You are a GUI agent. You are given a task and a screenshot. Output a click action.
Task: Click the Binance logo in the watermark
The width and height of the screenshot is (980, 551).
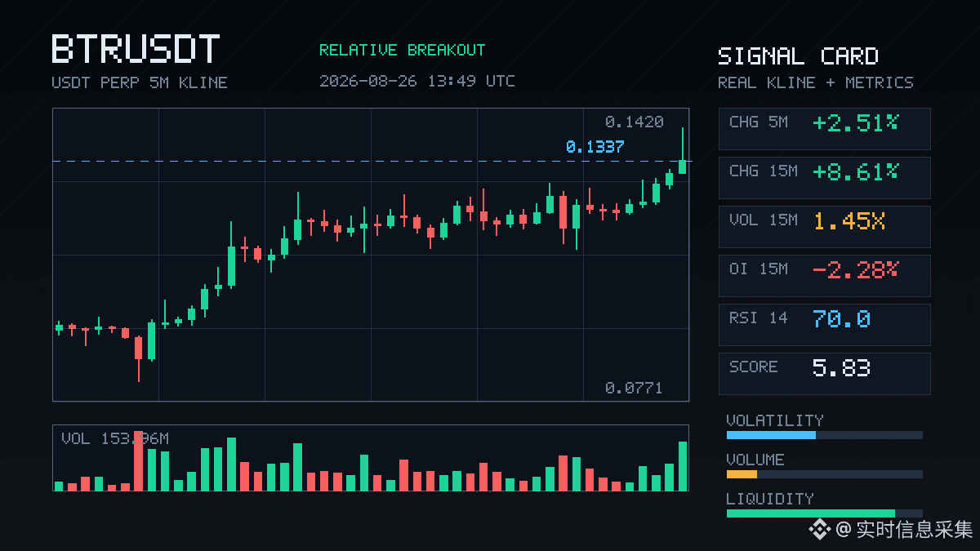pyautogui.click(x=819, y=530)
